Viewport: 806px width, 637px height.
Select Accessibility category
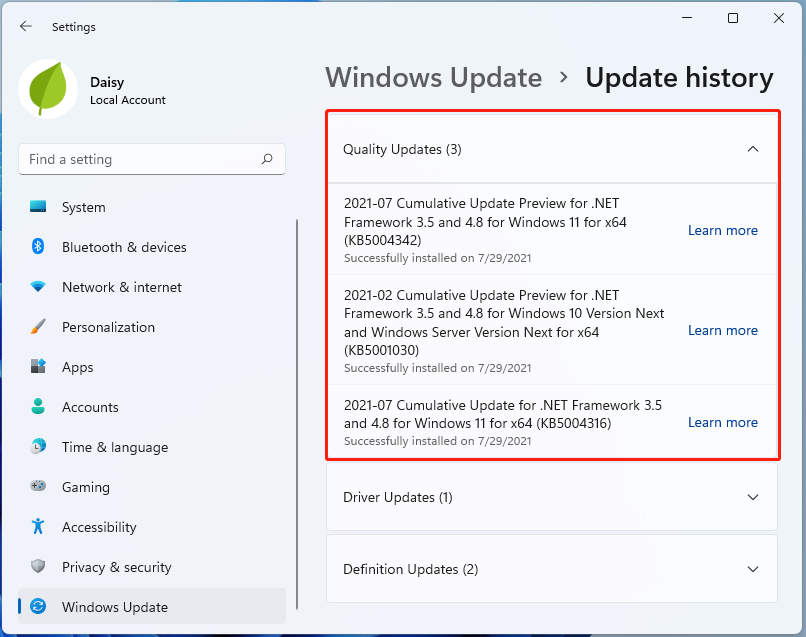pos(152,527)
